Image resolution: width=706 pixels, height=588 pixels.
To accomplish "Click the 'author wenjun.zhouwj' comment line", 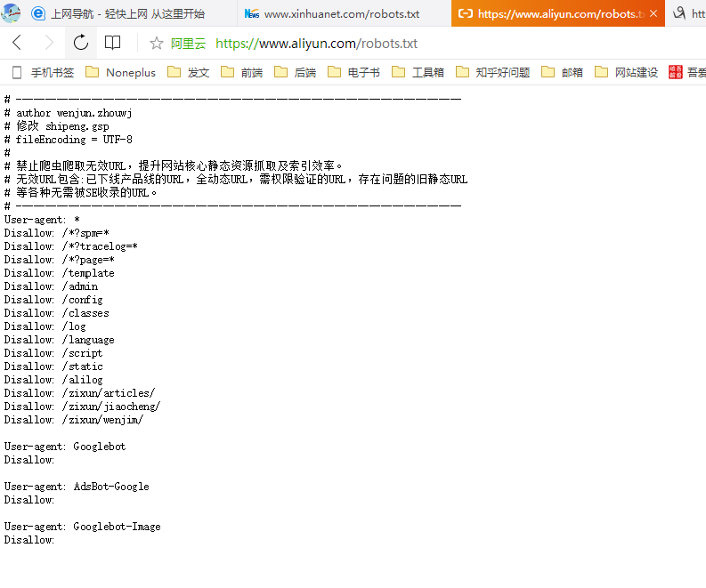I will coord(68,113).
